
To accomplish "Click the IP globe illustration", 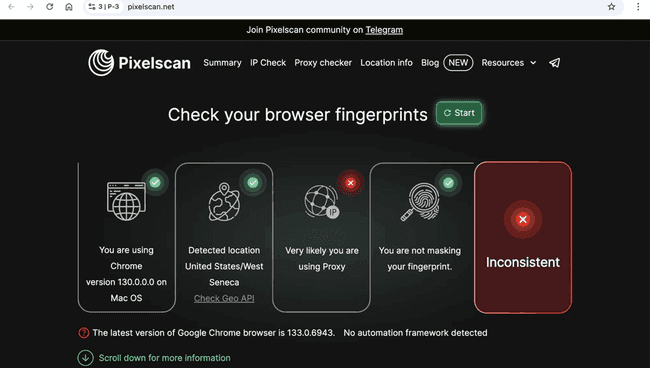I will click(322, 202).
